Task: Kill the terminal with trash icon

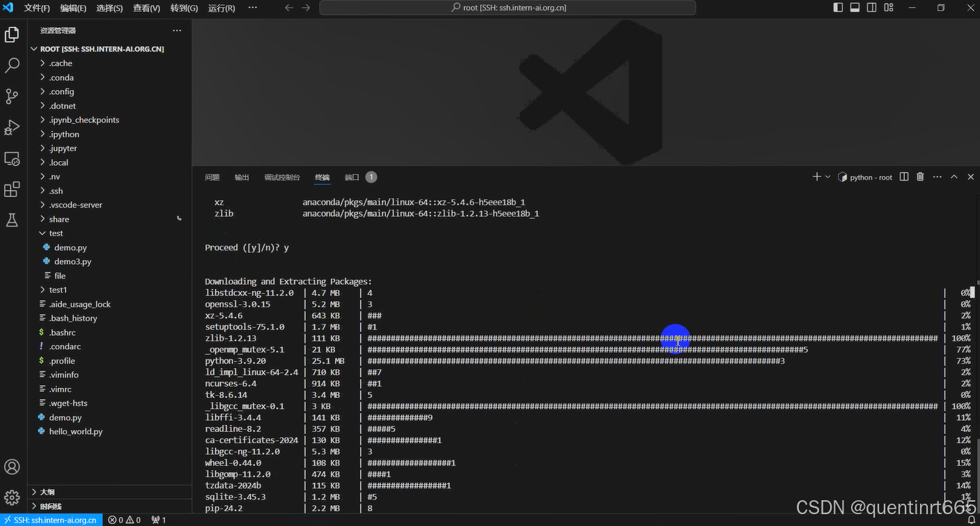Action: tap(920, 177)
